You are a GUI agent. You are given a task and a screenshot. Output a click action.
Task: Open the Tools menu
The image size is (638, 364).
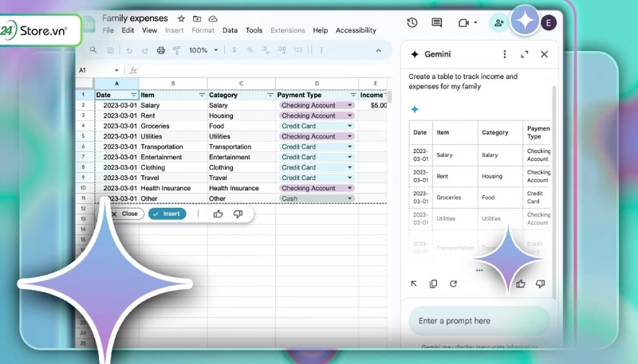(254, 30)
